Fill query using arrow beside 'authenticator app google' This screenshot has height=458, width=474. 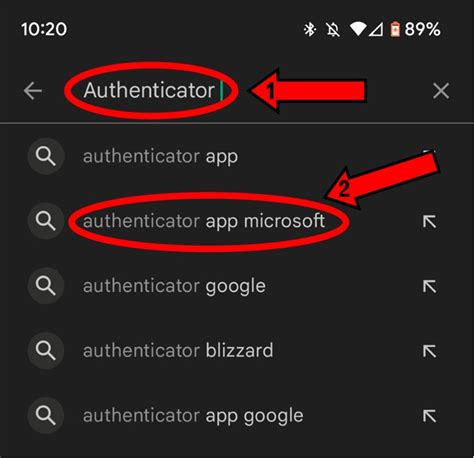(x=429, y=416)
